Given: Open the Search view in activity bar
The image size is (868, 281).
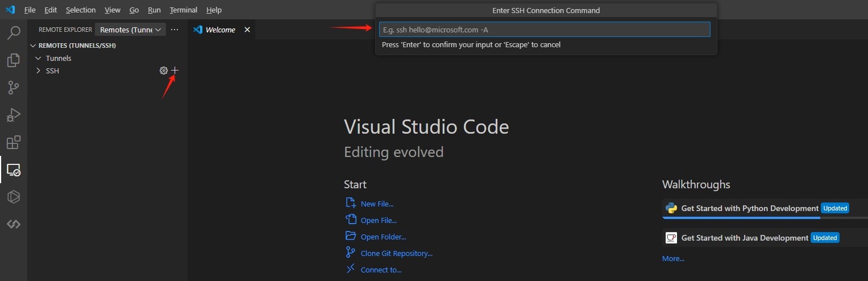Looking at the screenshot, I should coord(14,33).
